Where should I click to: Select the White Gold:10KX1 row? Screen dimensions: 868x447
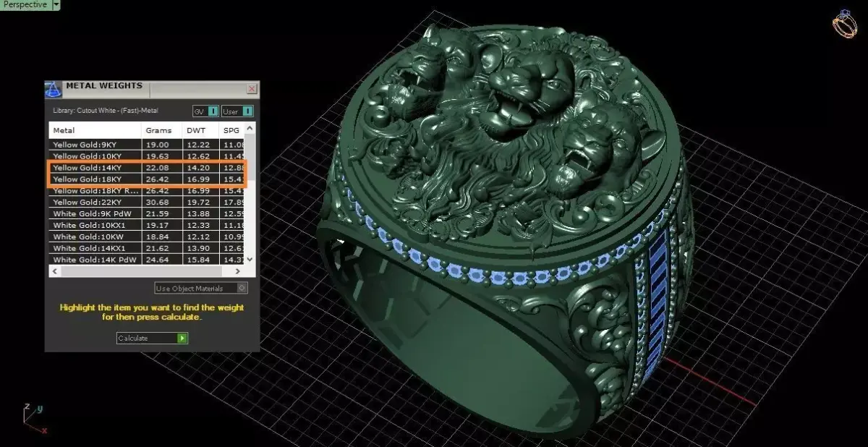click(148, 226)
